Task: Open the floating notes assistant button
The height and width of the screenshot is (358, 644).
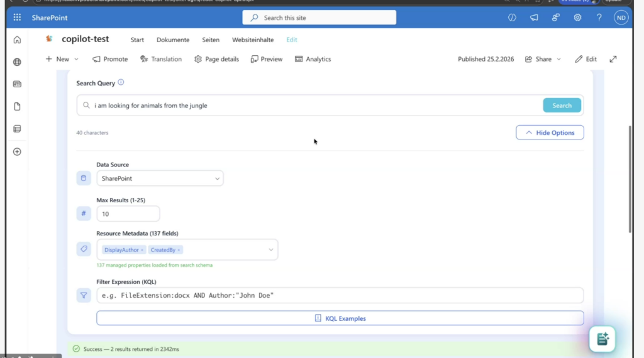Action: pyautogui.click(x=602, y=339)
